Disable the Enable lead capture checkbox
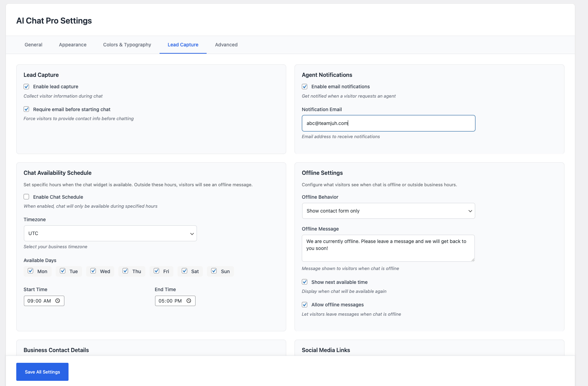The width and height of the screenshot is (588, 386). (x=26, y=86)
